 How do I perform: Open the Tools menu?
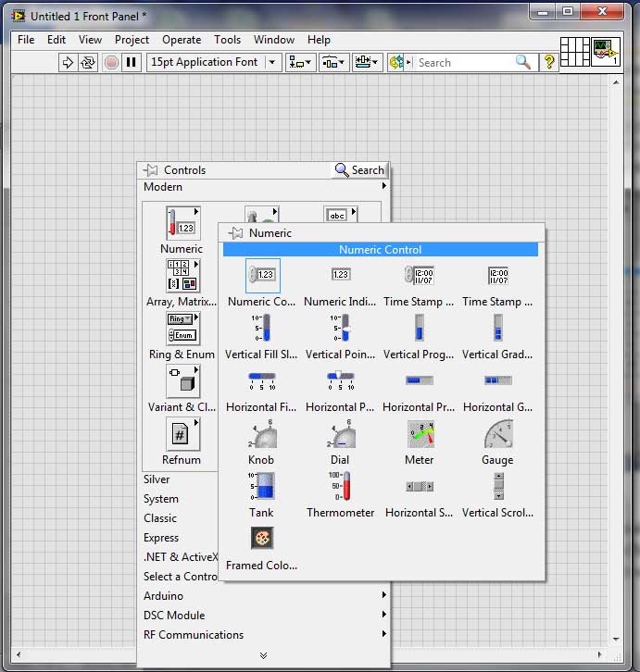click(227, 40)
